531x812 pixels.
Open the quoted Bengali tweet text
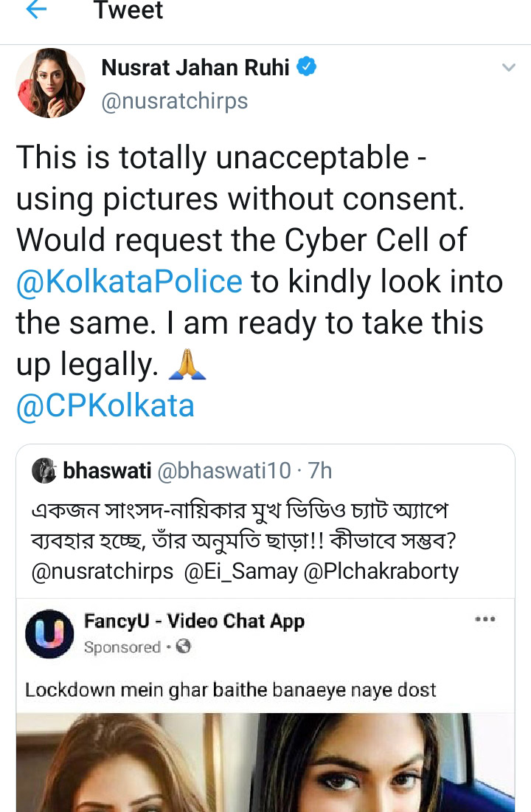pyautogui.click(x=244, y=540)
